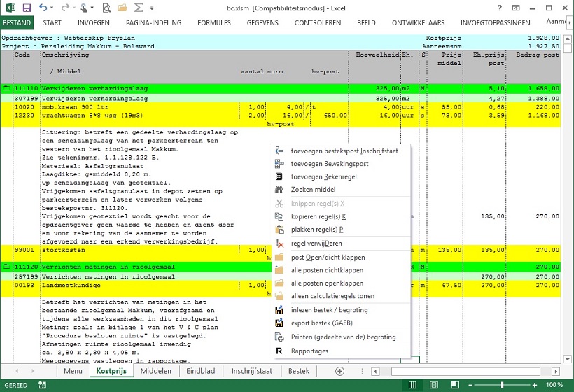
Task: Click the Save icon in quick access toolbar
Action: point(27,8)
